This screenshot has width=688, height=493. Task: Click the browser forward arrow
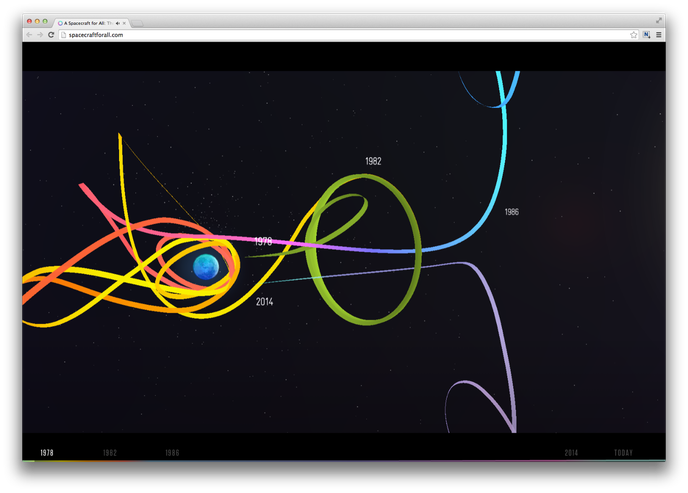(x=40, y=34)
